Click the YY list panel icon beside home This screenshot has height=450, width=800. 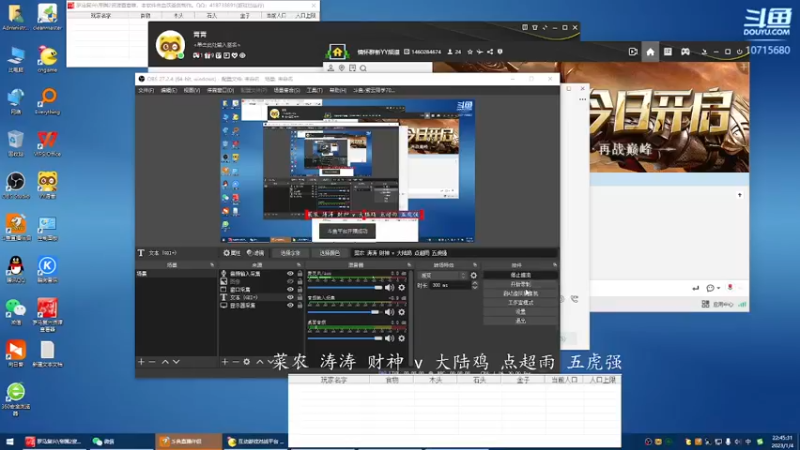click(667, 52)
